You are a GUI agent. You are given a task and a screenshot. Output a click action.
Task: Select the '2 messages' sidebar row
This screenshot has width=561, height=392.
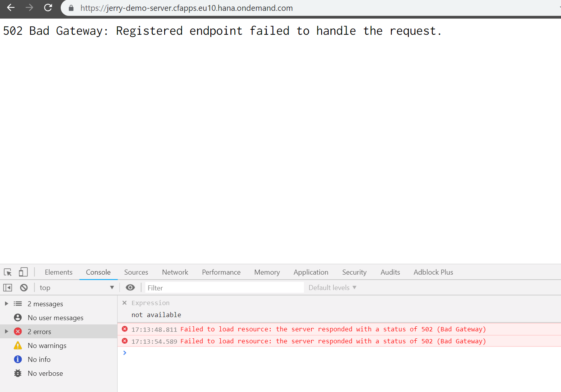coord(58,304)
